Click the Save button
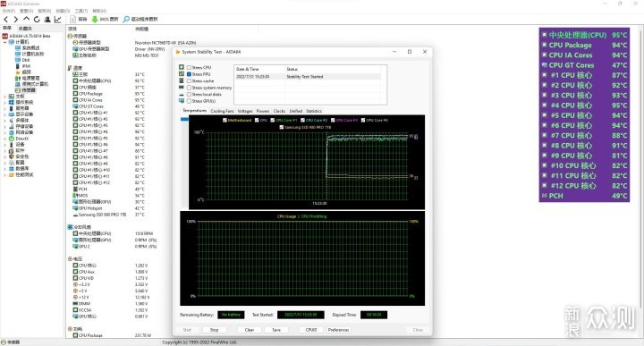 coord(276,330)
